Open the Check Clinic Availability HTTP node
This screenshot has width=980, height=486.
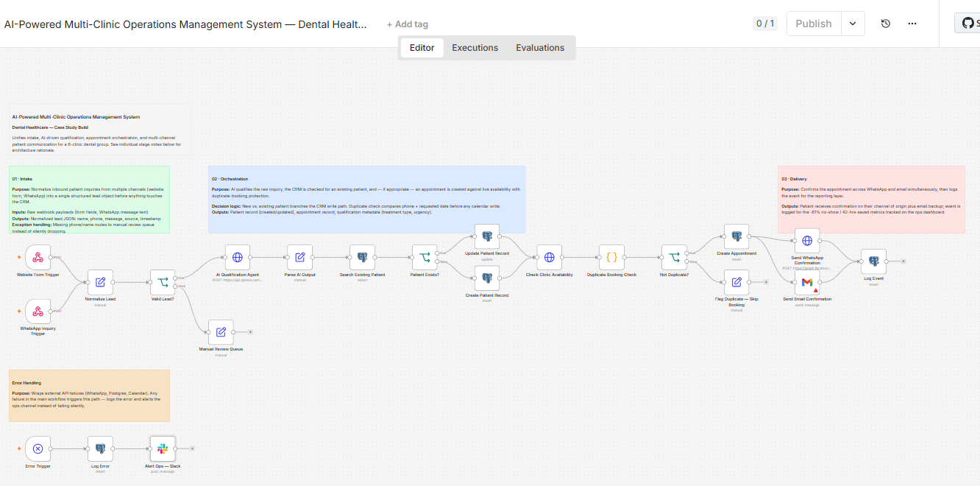pos(549,258)
